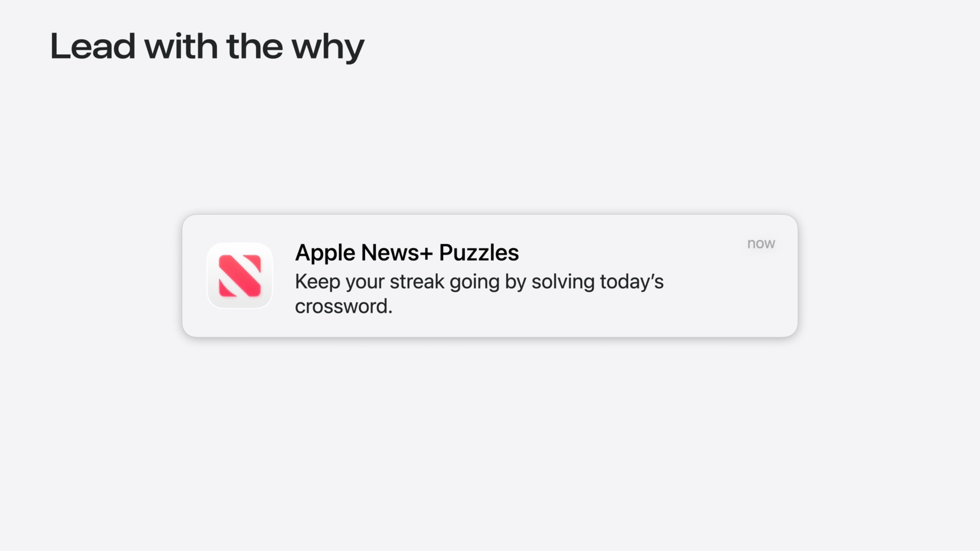Open the Apple News+ Puzzles notification title
The width and height of the screenshot is (980, 551).
click(x=406, y=252)
